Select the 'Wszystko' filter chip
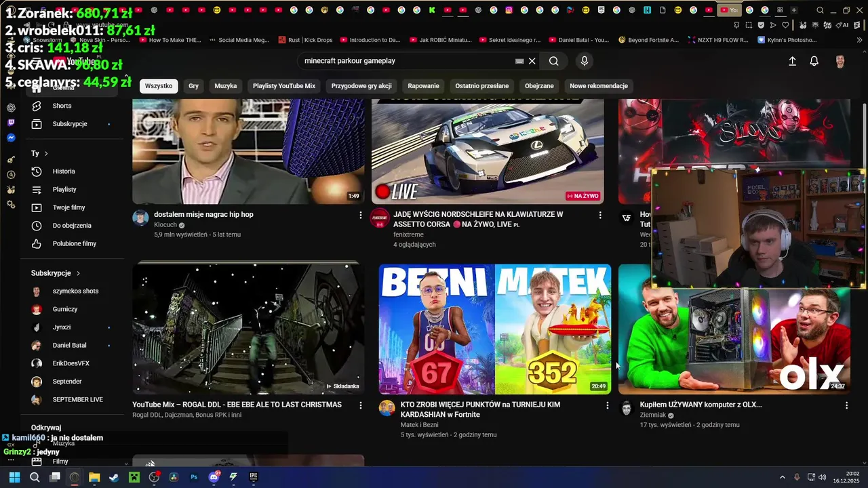 (159, 86)
